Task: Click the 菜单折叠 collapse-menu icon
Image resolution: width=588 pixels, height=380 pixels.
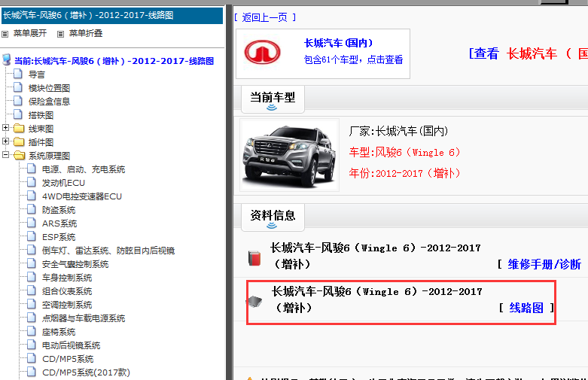Action: click(60, 34)
